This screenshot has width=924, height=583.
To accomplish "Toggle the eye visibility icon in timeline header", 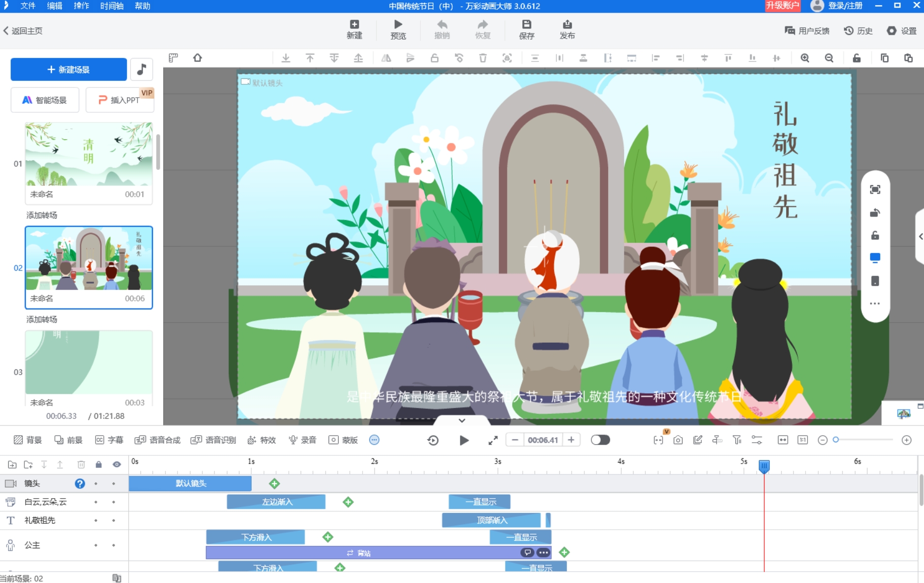I will 116,465.
